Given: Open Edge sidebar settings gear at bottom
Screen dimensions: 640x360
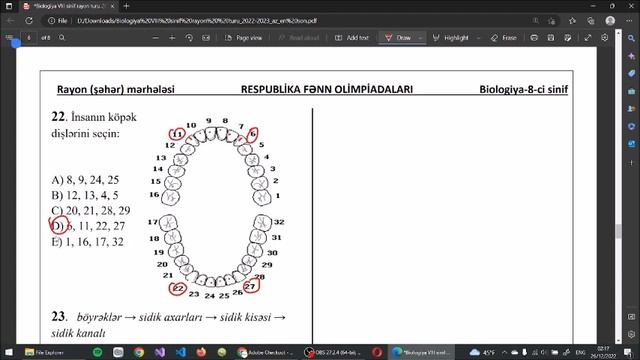Looking at the screenshot, I should click(x=631, y=334).
